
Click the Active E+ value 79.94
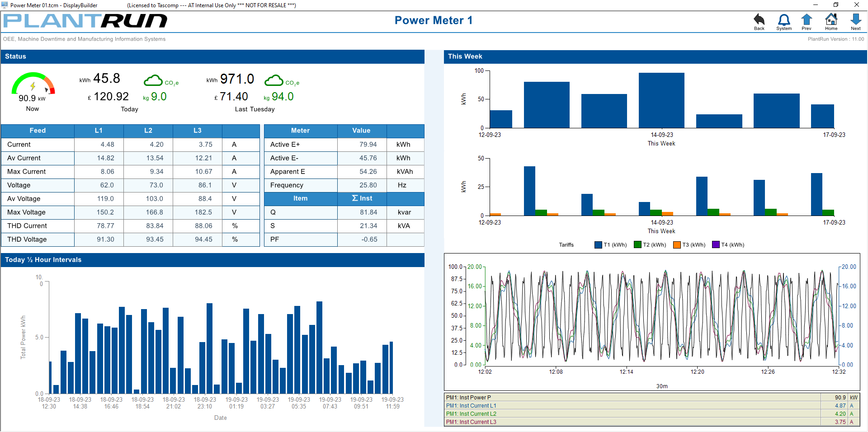368,145
